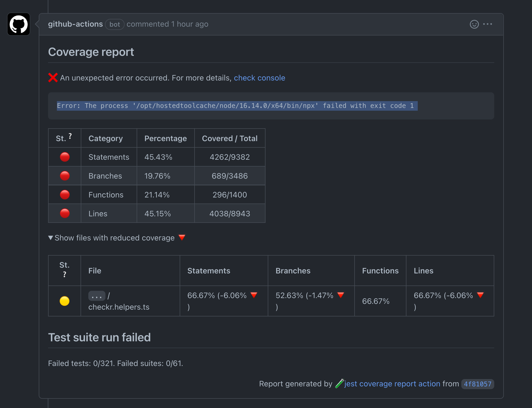Click the bot label badge
The height and width of the screenshot is (408, 532).
(x=115, y=24)
